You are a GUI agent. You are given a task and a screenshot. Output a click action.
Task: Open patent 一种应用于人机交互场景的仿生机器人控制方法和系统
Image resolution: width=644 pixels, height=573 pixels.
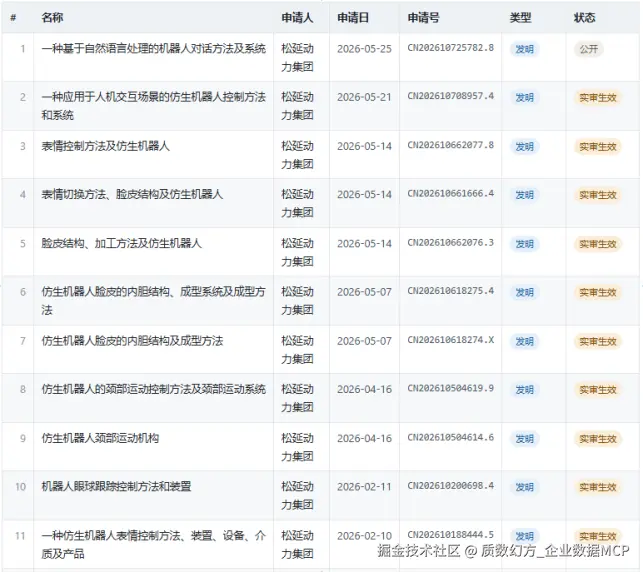pyautogui.click(x=154, y=106)
